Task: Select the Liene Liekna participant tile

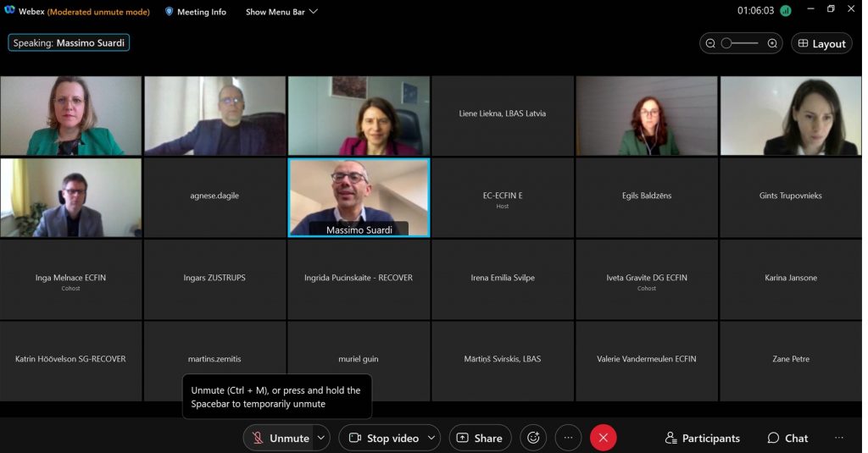Action: [503, 113]
